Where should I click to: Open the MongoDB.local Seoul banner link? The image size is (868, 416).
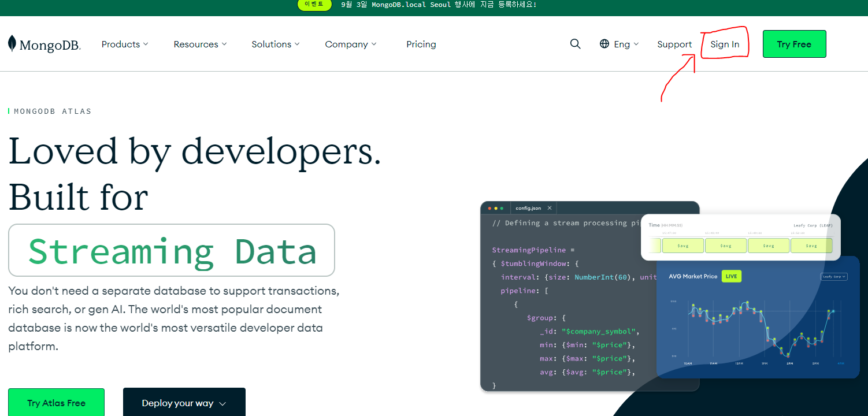(439, 5)
